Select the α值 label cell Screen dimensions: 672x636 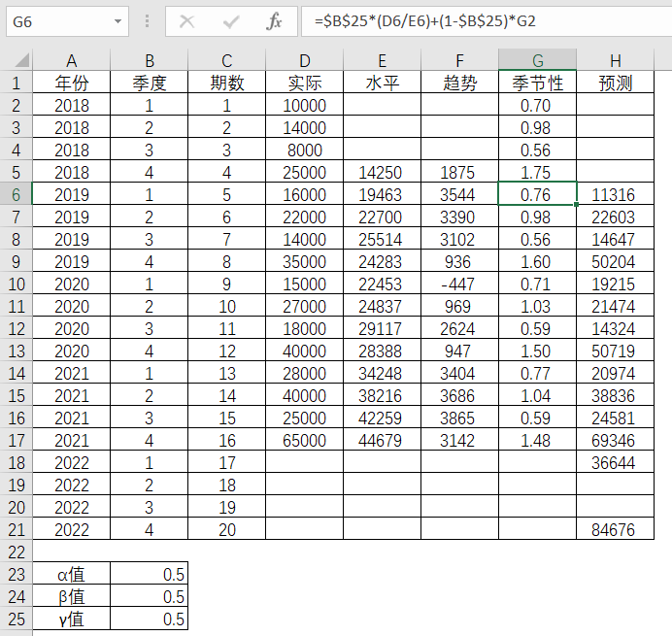(71, 574)
